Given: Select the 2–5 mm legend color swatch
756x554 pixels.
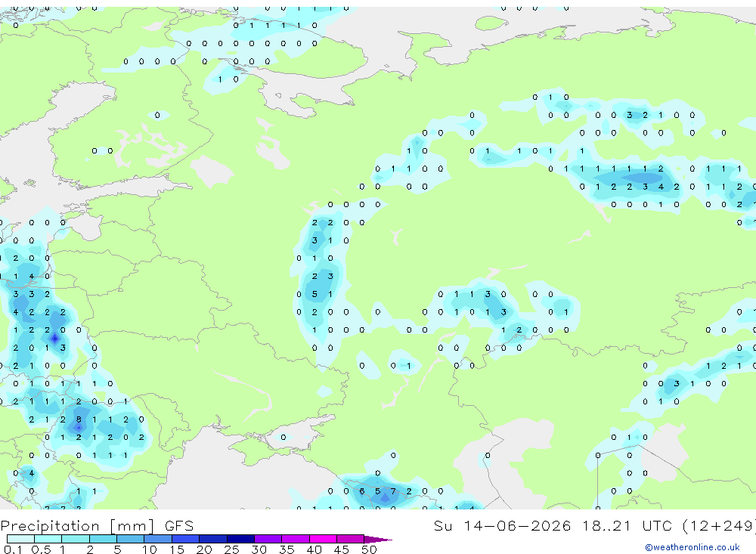Looking at the screenshot, I should coord(103,539).
